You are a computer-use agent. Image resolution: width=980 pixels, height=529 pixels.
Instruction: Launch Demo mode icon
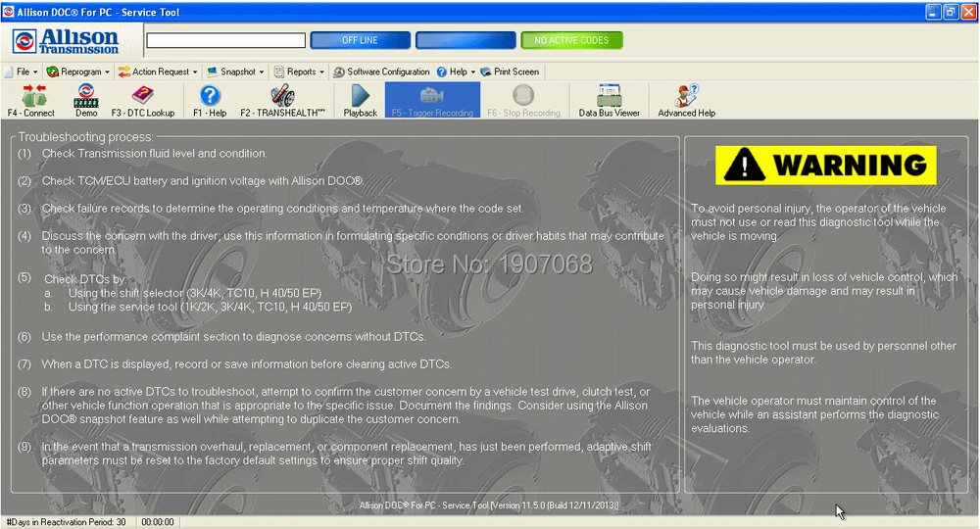(86, 100)
